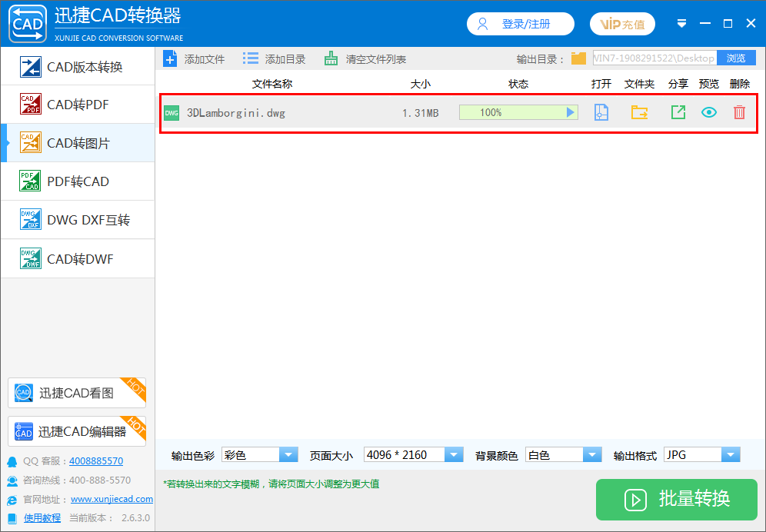Click the 迅捷CAD编辑器 app icon
The height and width of the screenshot is (532, 766).
(x=23, y=431)
